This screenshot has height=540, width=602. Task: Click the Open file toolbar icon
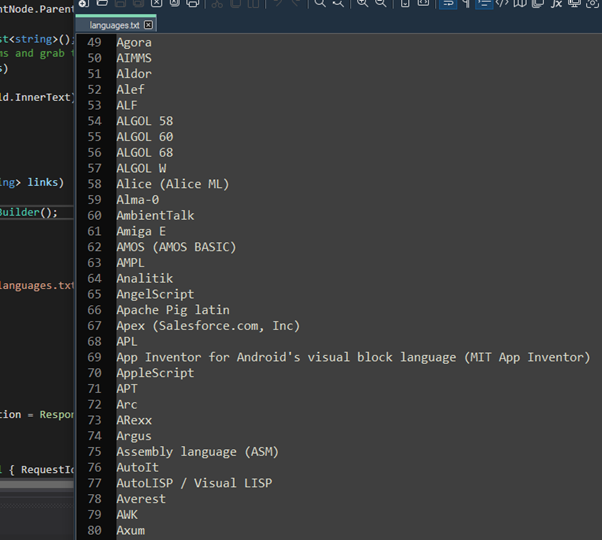point(102,3)
